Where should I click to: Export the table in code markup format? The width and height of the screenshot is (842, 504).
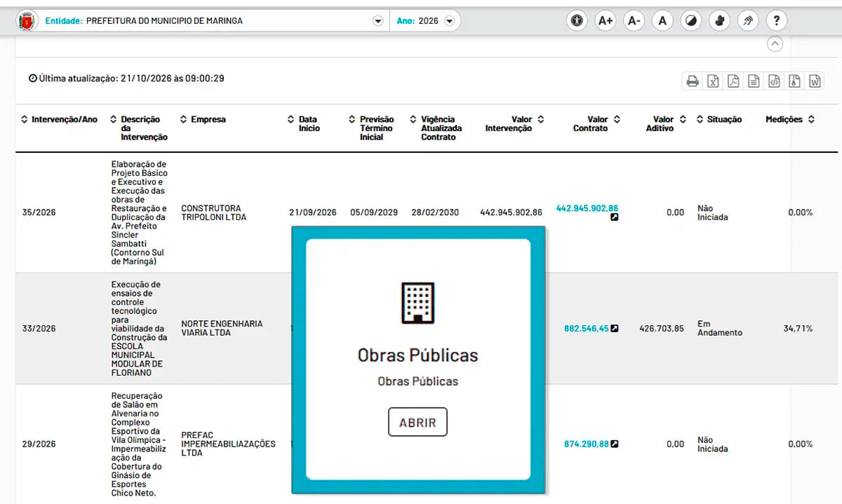[774, 81]
